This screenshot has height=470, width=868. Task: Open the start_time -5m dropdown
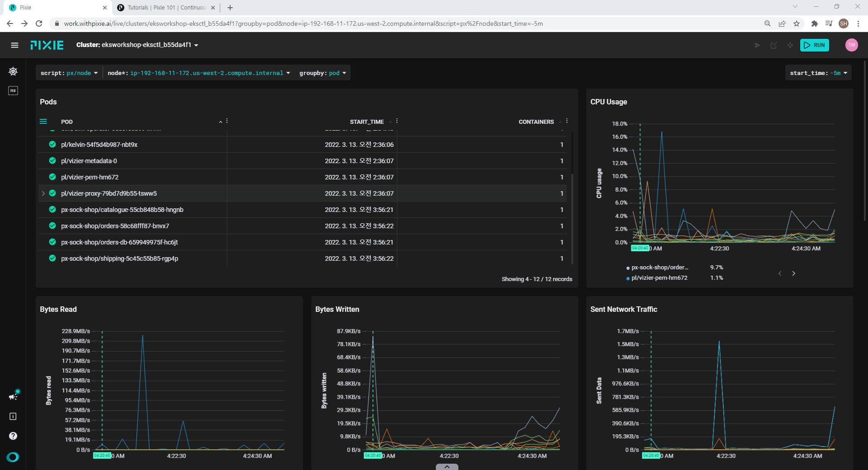coord(818,73)
